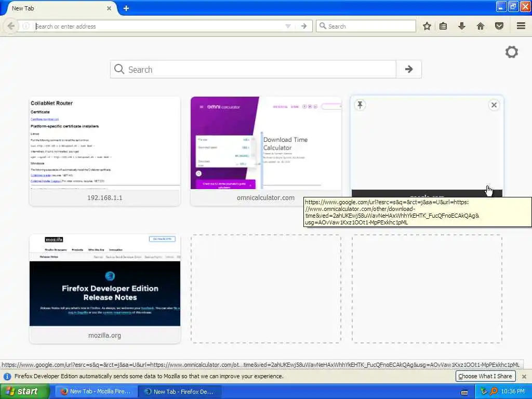Click the info icon in notification bar
This screenshot has height=399, width=532.
(7, 377)
